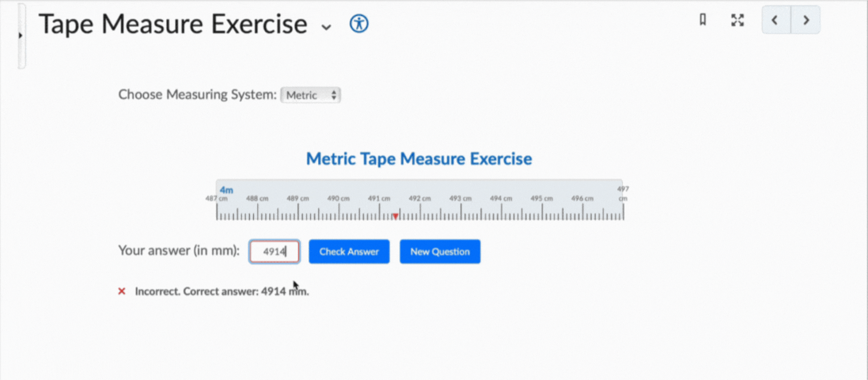Click the 488 cm mark label
This screenshot has width=868, height=380.
click(x=257, y=198)
